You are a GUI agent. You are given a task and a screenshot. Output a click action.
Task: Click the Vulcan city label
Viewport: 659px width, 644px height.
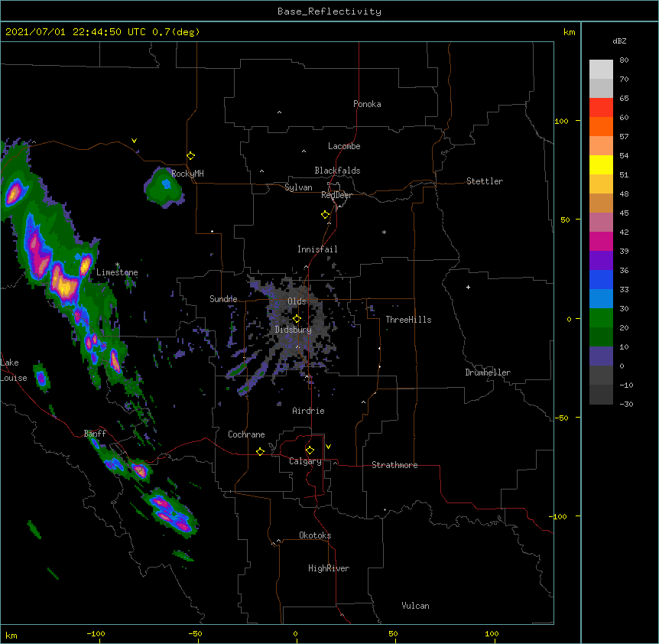[415, 606]
